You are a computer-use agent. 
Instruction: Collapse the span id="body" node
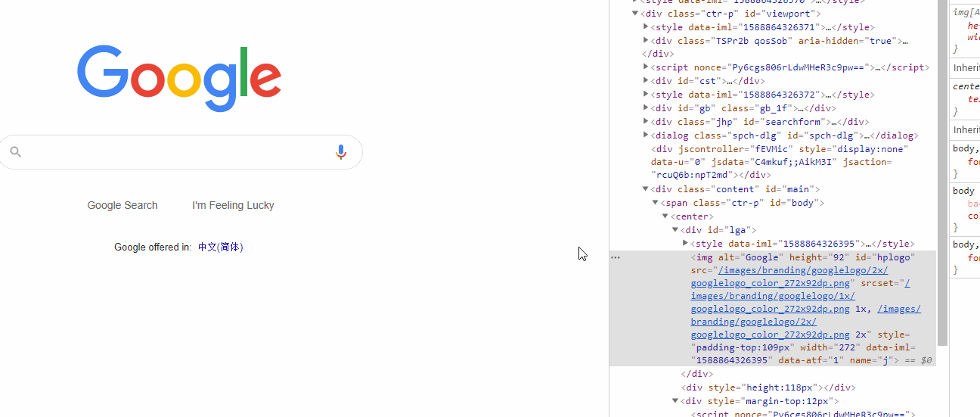point(656,202)
